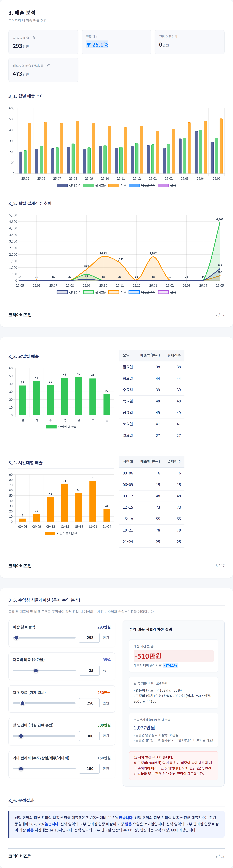Click the 월 평균 매출 card value 293만원
Viewport: 233px width, 868px height.
pyautogui.click(x=21, y=46)
